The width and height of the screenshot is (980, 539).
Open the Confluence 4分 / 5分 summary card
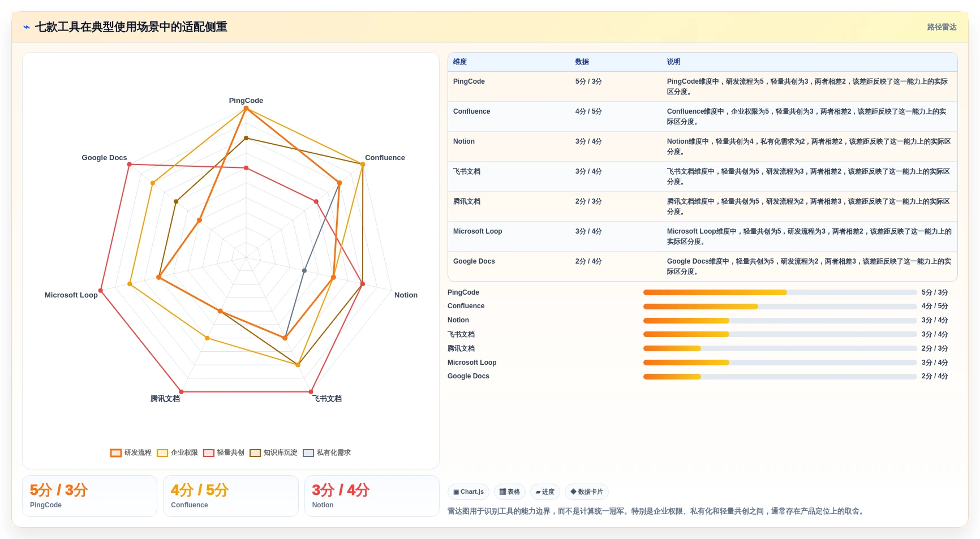(231, 496)
